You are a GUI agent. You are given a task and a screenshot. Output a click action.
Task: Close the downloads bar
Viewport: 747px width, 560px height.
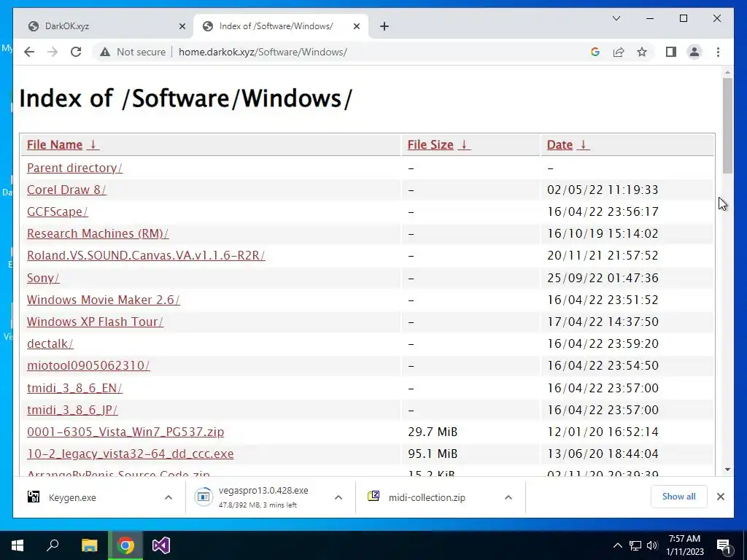720,497
